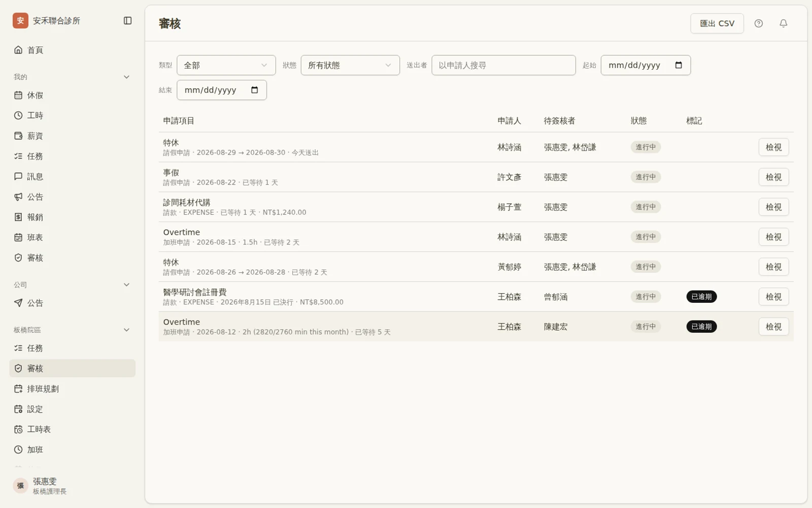812x508 pixels.
Task: Collapse the sidebar panel toggle icon
Action: [x=127, y=21]
